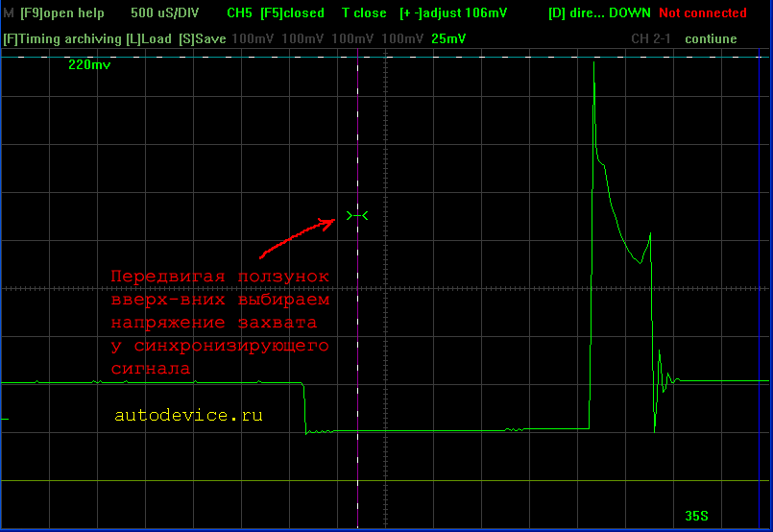
Task: Select the fourth 100mV channel scale
Action: [x=402, y=38]
